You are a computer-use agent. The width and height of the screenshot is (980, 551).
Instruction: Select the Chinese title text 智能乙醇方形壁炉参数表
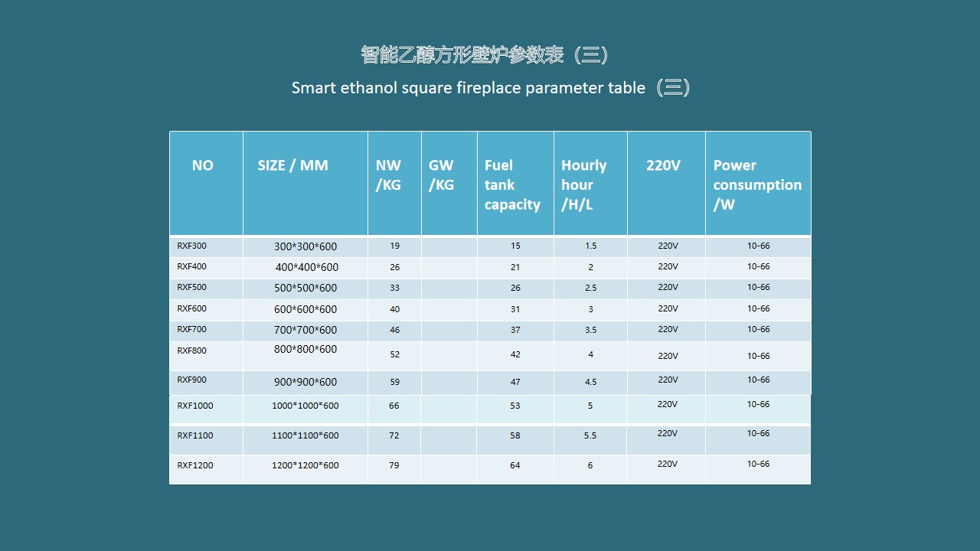click(462, 54)
